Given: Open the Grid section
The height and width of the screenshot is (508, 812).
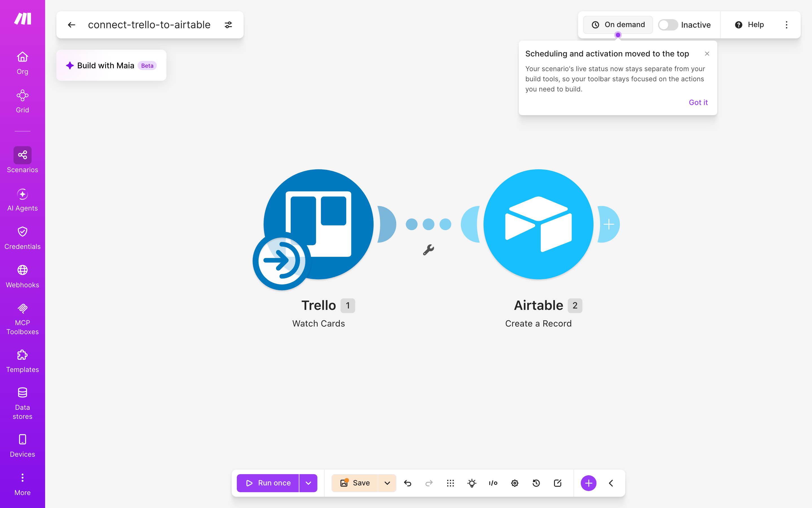Looking at the screenshot, I should click(23, 102).
